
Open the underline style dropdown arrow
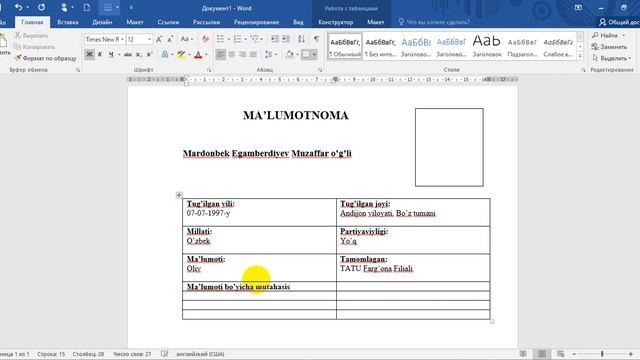(x=119, y=54)
